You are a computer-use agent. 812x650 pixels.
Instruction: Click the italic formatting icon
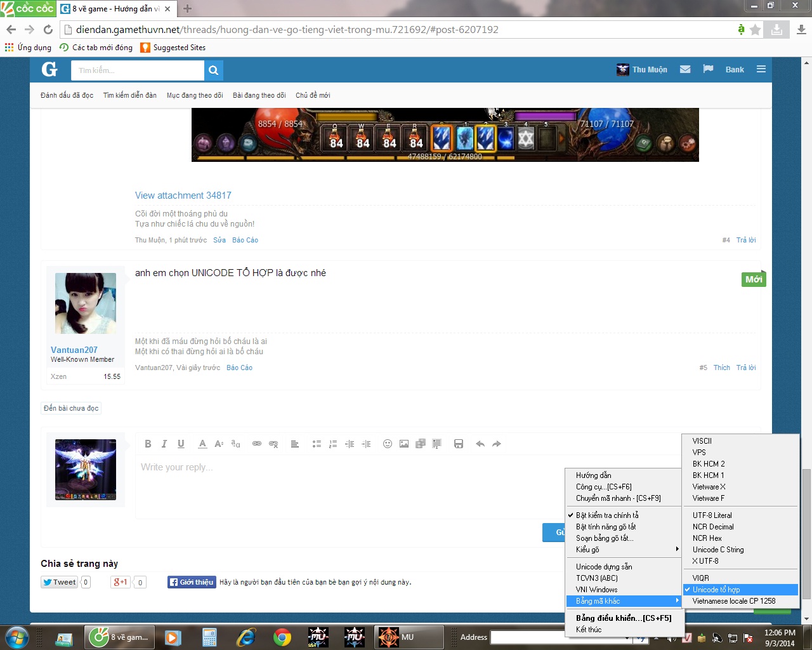click(x=164, y=444)
